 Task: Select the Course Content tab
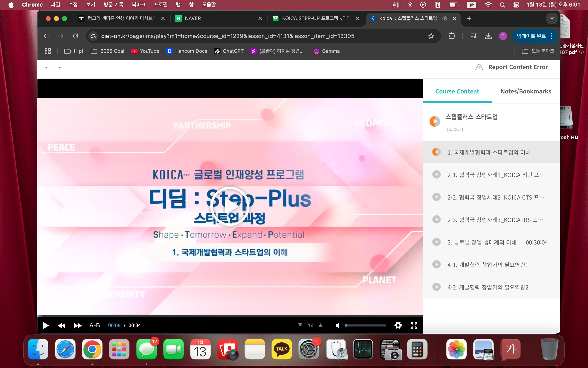457,91
